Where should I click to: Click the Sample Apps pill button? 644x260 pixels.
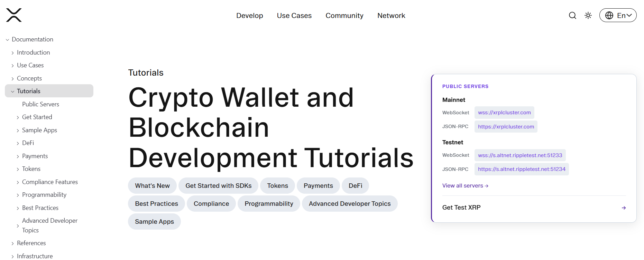154,222
